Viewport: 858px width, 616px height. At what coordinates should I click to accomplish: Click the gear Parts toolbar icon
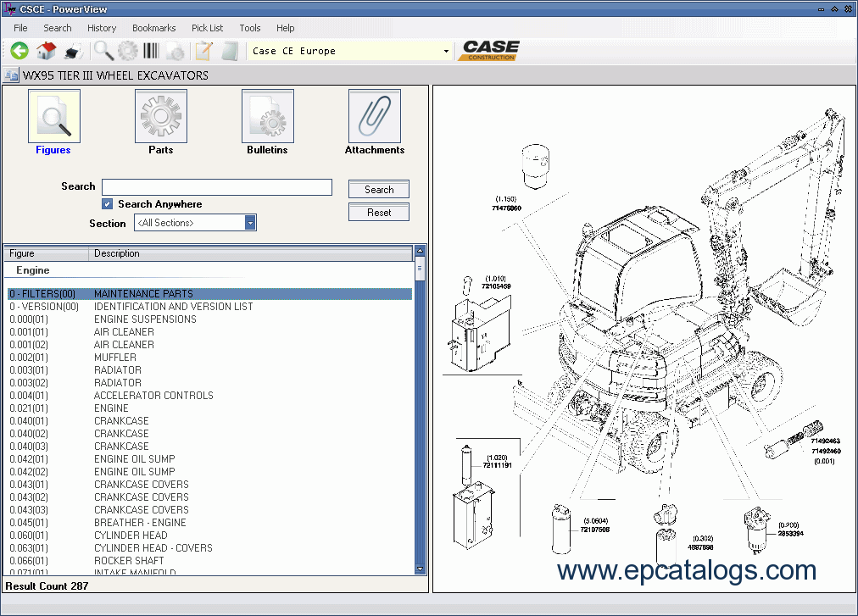coord(128,51)
